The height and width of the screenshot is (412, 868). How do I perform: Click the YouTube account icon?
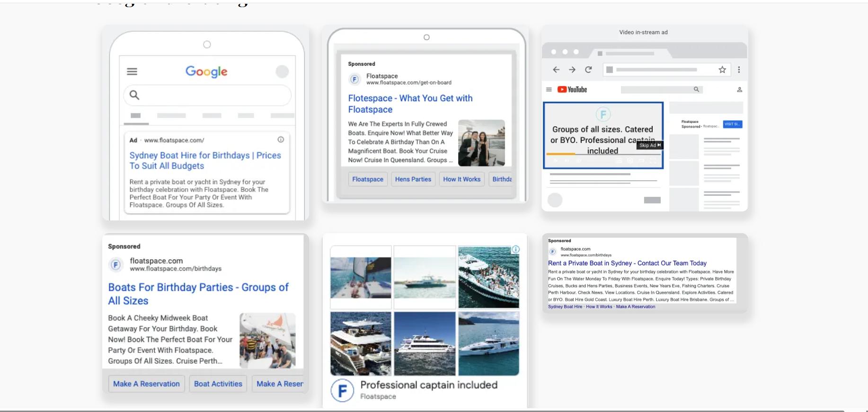pos(739,89)
